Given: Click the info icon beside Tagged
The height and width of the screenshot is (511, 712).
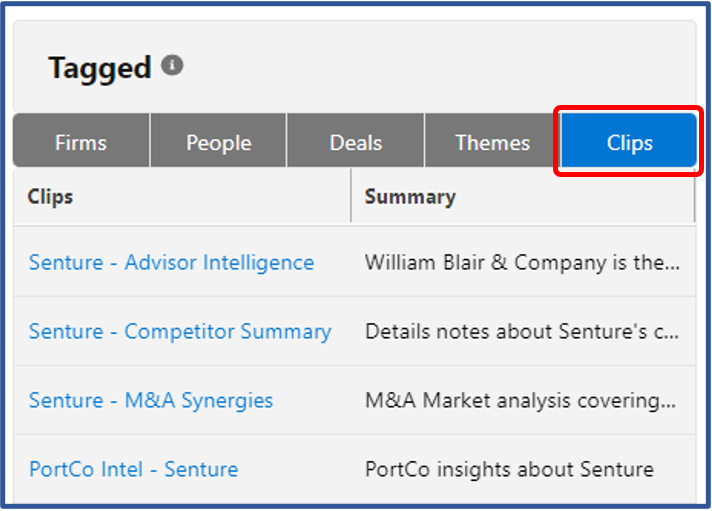Looking at the screenshot, I should 172,65.
